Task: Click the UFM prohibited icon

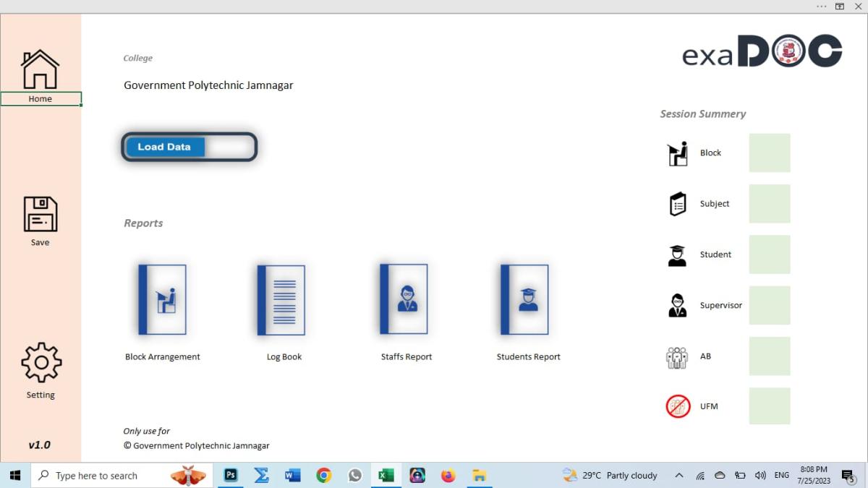Action: pos(678,406)
